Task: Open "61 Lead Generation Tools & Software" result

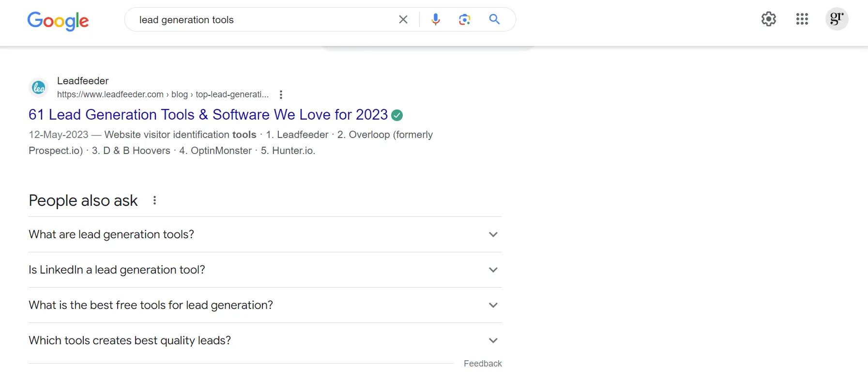Action: (x=208, y=115)
